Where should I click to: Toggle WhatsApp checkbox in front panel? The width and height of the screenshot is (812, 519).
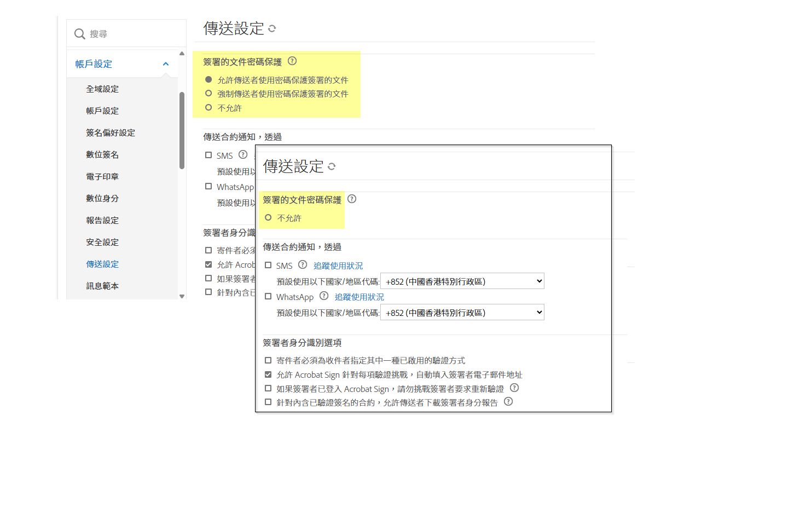(268, 297)
